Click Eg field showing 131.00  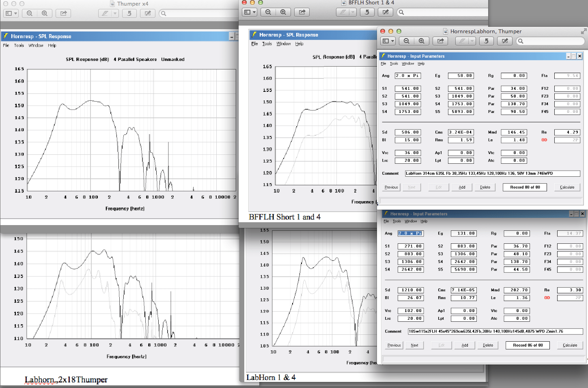click(463, 234)
